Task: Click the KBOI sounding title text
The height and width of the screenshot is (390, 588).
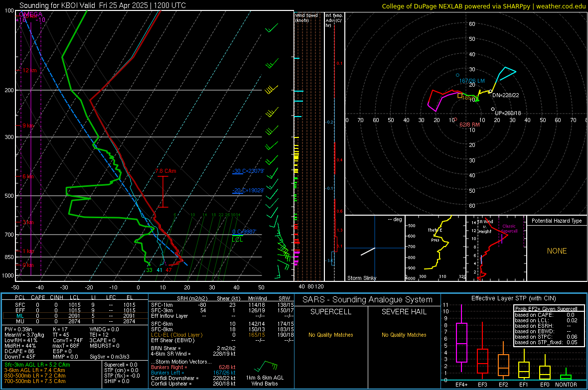Action: click(102, 5)
